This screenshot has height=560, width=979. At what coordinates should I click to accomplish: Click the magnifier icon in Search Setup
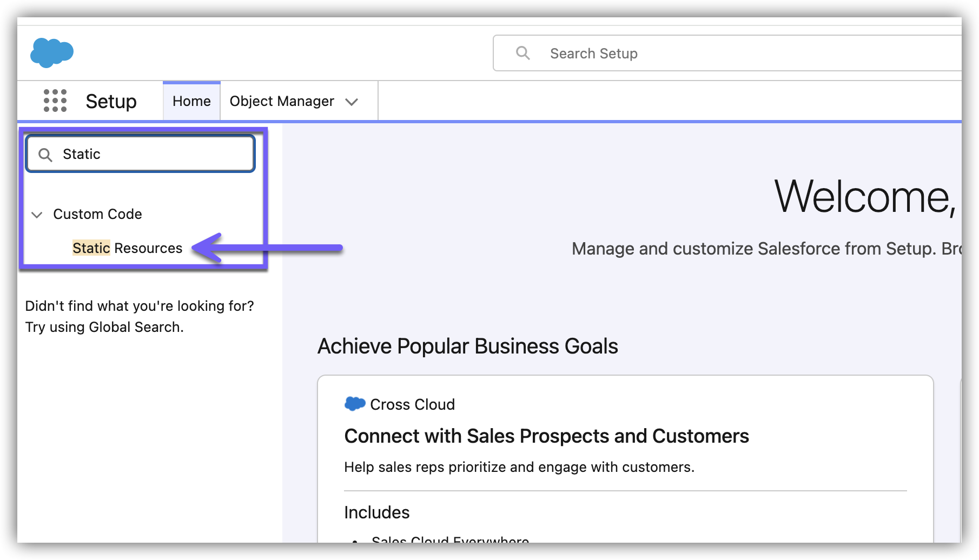[522, 53]
